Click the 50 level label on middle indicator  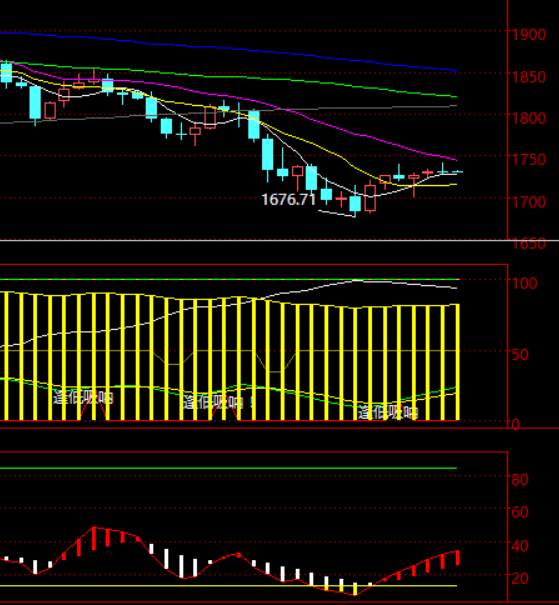click(520, 354)
